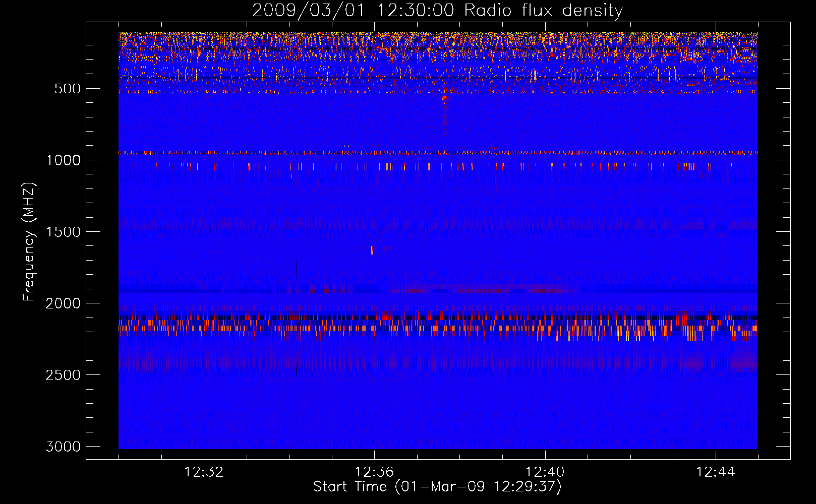Click the 12:32 time tick label

click(x=204, y=472)
